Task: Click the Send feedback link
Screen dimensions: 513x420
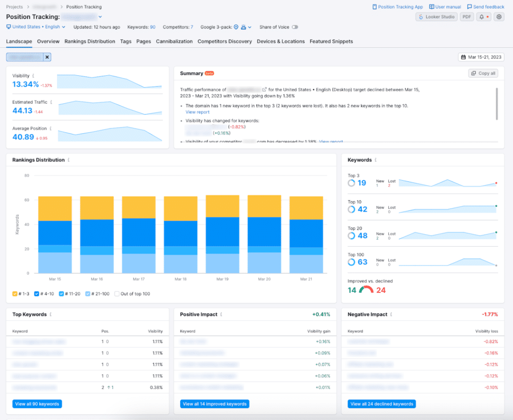Action: pos(486,7)
